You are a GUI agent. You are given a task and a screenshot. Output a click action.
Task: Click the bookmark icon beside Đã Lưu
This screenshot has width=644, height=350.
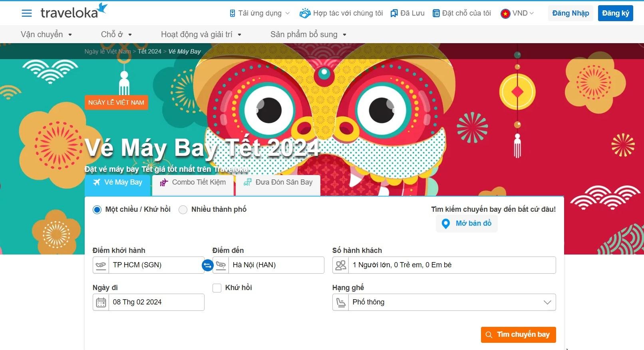(394, 13)
